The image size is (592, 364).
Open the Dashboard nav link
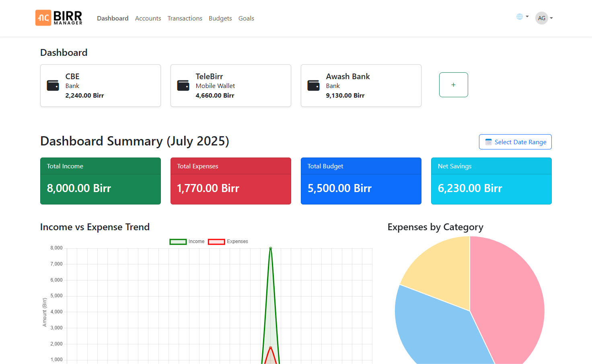coord(113,18)
